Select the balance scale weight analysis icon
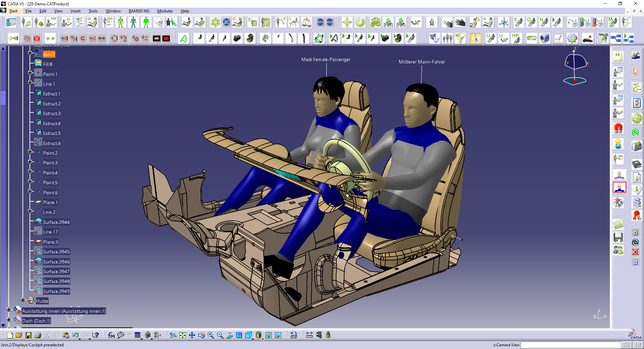The height and width of the screenshot is (349, 644). (306, 22)
